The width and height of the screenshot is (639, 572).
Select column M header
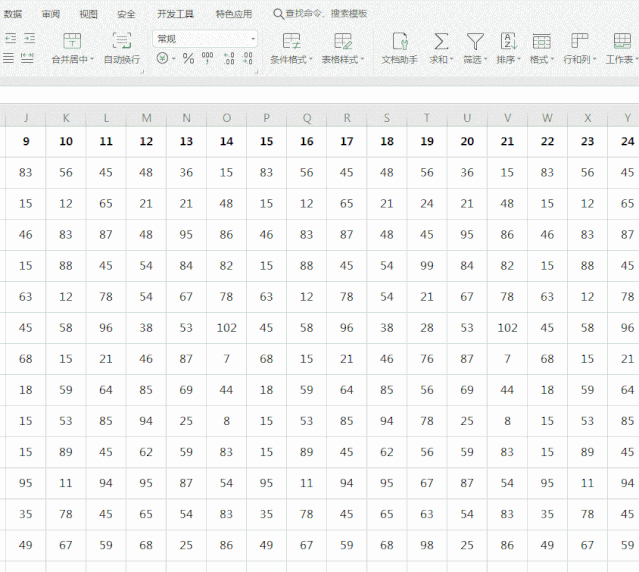pos(146,118)
